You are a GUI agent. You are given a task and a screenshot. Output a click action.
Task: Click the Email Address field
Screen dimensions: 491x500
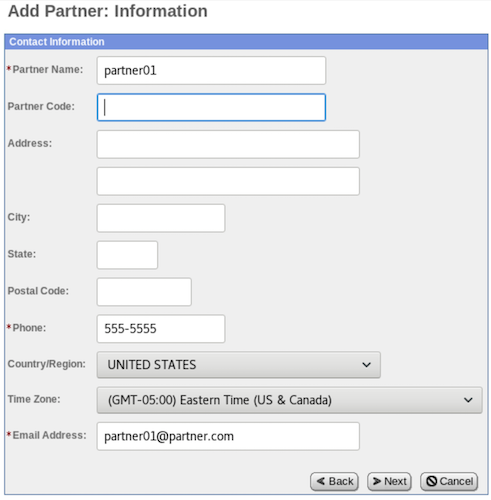click(x=228, y=436)
